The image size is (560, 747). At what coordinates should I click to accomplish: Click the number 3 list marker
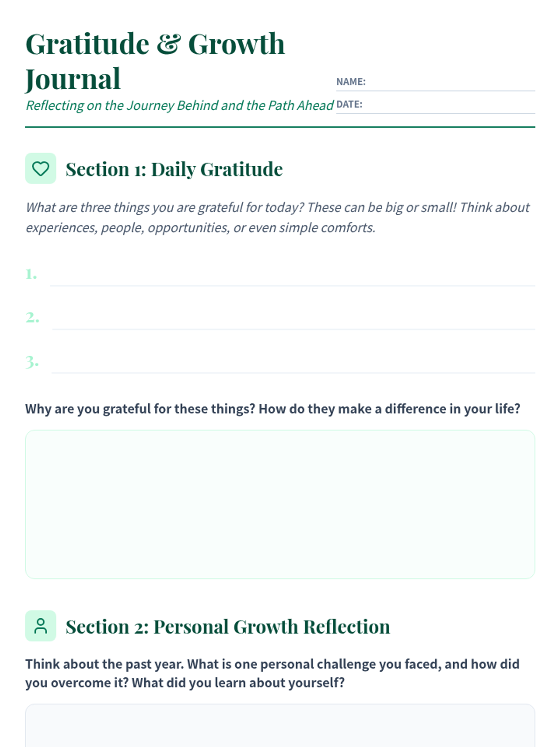[32, 361]
